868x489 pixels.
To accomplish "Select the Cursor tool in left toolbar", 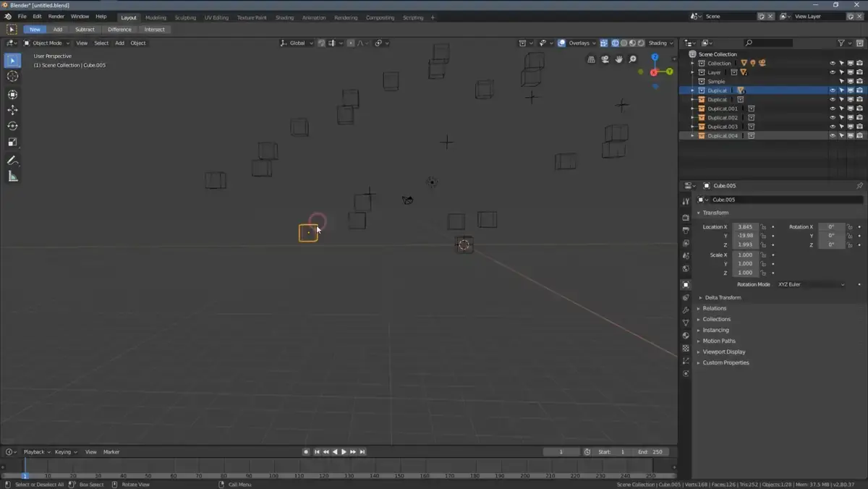I will (12, 76).
